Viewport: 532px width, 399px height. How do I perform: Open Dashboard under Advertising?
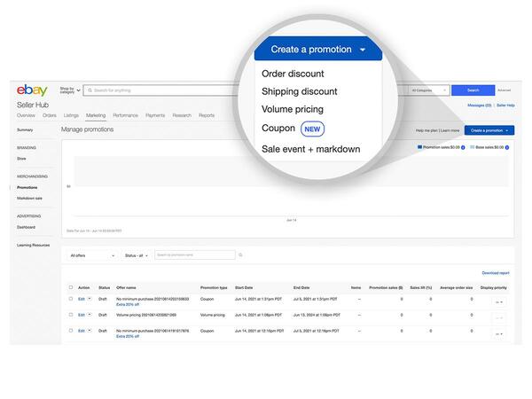(26, 227)
